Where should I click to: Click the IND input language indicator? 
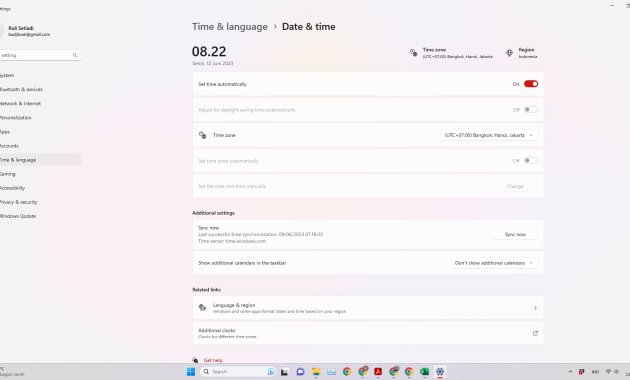pyautogui.click(x=595, y=372)
